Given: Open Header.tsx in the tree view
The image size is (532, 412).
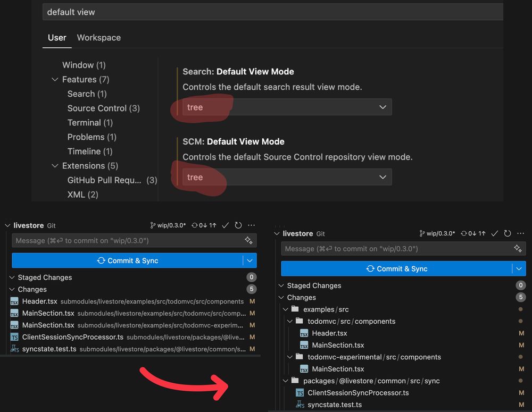Looking at the screenshot, I should point(329,333).
